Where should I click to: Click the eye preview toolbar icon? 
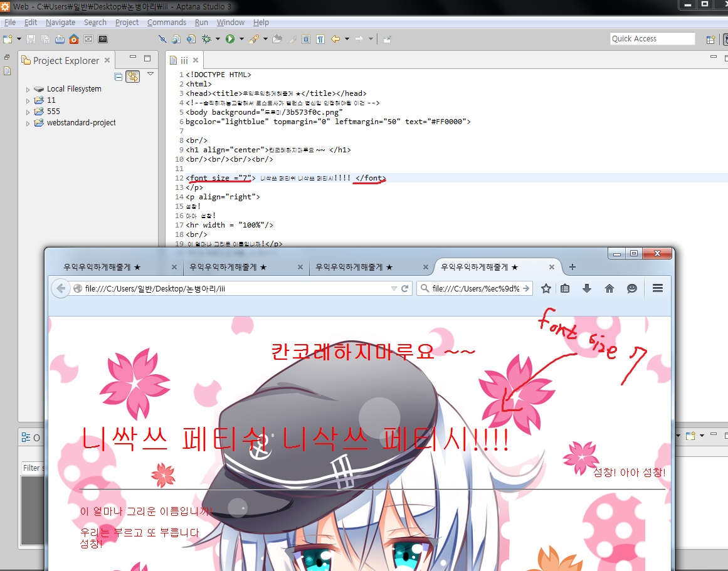(88, 39)
